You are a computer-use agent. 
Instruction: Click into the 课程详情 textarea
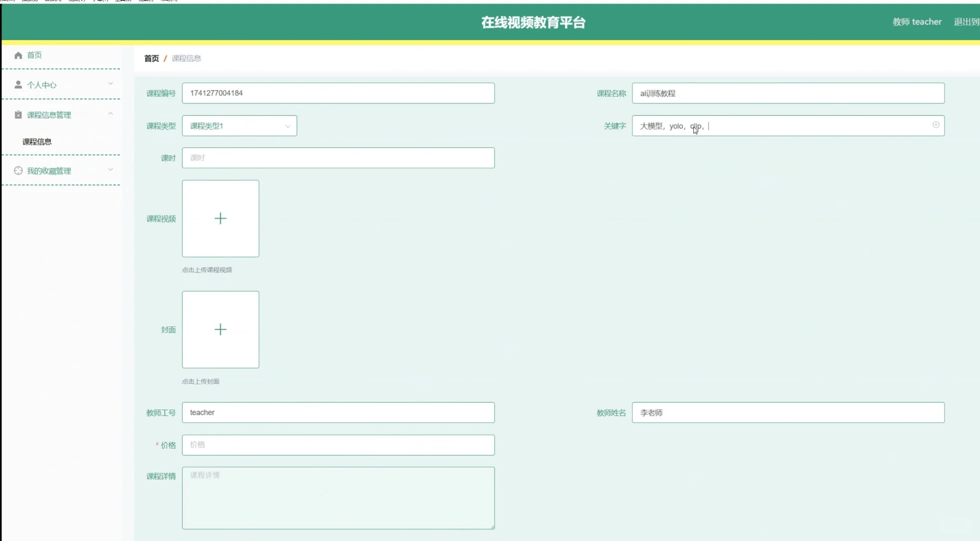338,498
